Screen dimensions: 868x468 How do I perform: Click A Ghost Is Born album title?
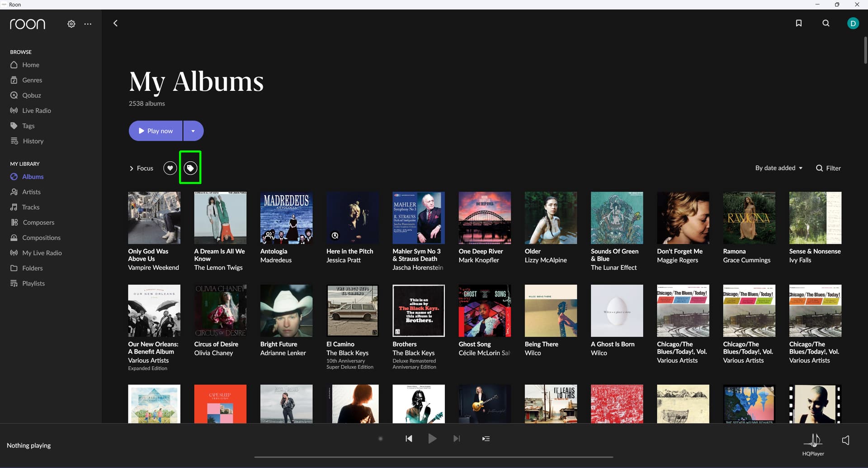tap(613, 344)
